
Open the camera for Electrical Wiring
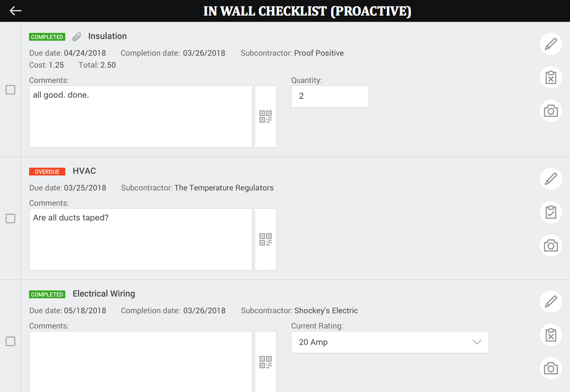click(x=551, y=368)
